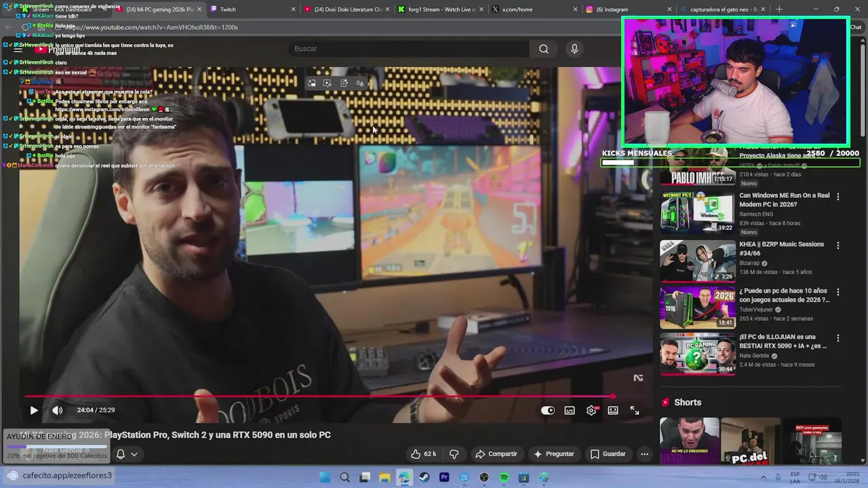
Task: Open the YouTube hamburger guide menu
Action: click(18, 49)
